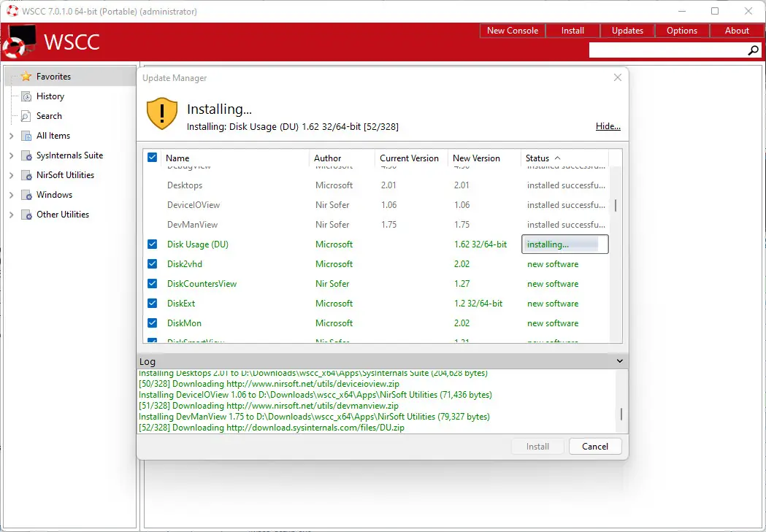Expand the NirSoft Utilities tree node
This screenshot has width=766, height=532.
coord(11,175)
